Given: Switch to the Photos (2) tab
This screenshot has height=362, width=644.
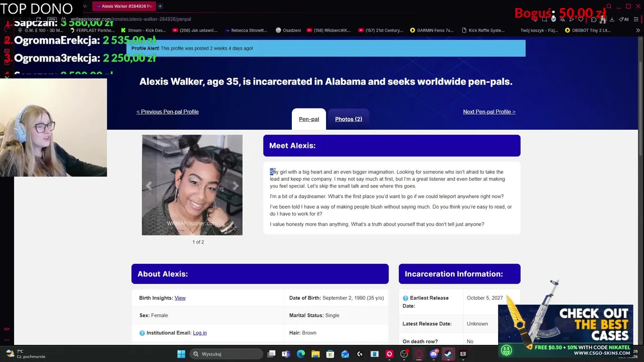Looking at the screenshot, I should tap(349, 119).
